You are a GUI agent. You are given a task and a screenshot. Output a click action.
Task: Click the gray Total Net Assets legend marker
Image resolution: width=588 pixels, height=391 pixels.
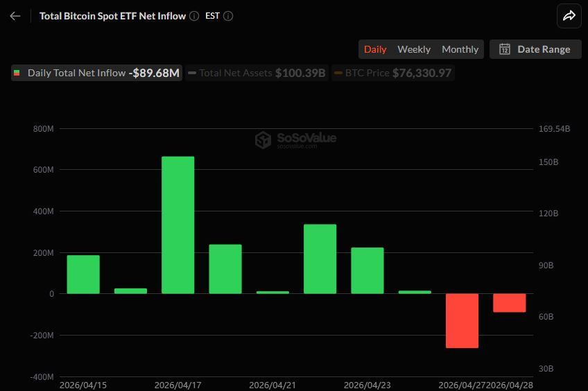tap(192, 73)
